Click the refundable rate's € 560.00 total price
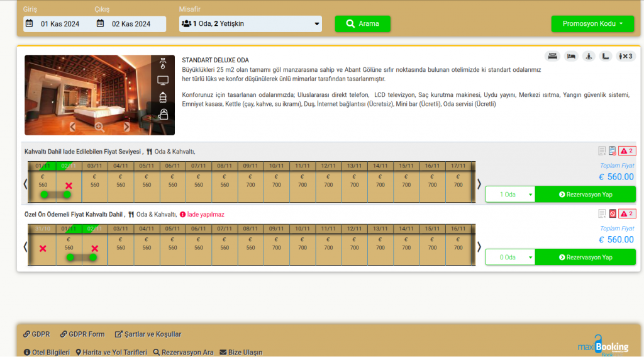Screen dimensions: 644x357 616,177
